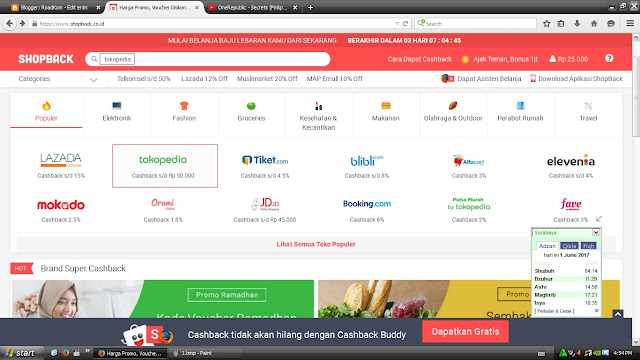Open the fave store logo
Screen dimensions: 640x360
571,204
